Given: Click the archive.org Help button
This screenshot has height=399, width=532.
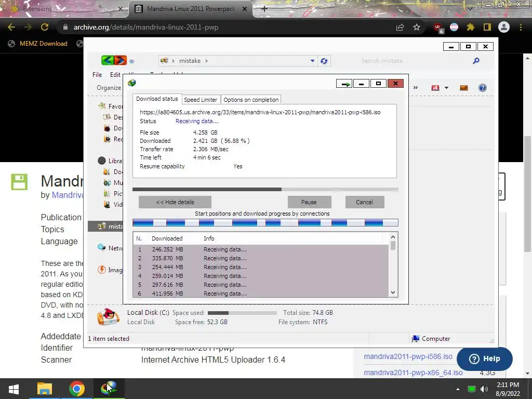Looking at the screenshot, I should 485,358.
